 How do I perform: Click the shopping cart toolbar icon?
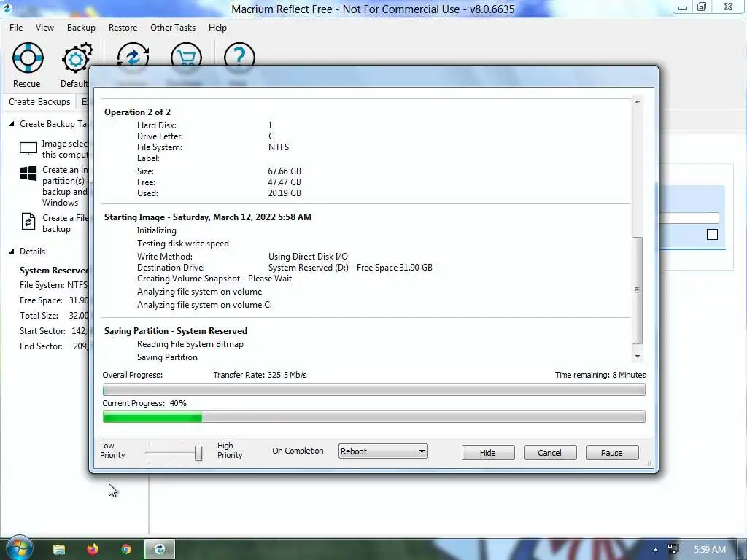pyautogui.click(x=186, y=56)
